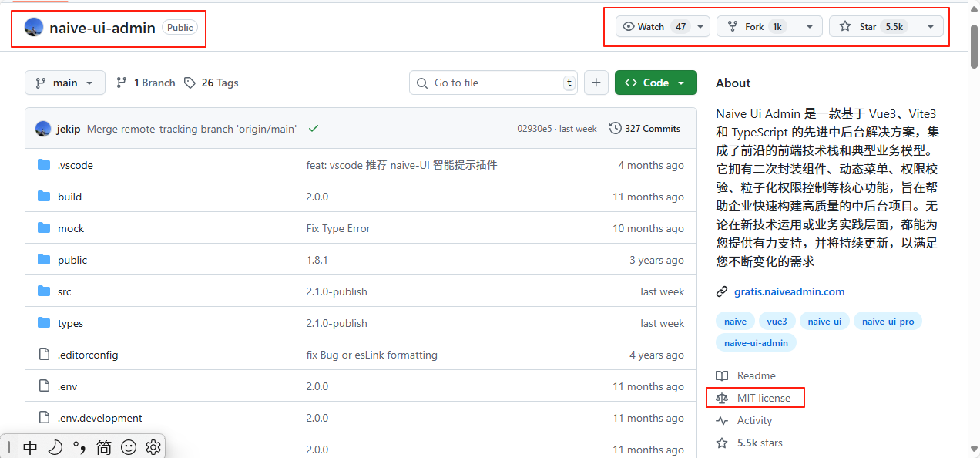Click the jekip commit author avatar
Viewport: 980px width, 458px height.
pos(43,129)
